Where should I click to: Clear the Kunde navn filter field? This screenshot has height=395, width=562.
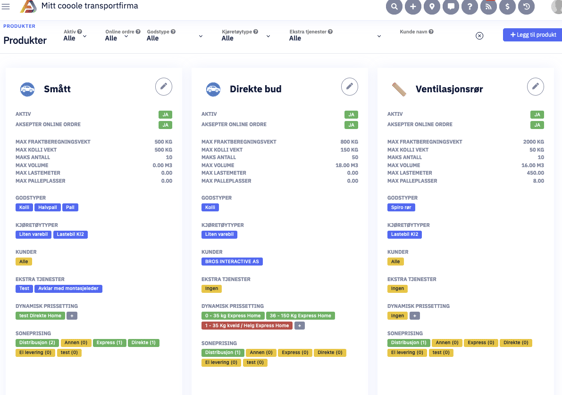point(479,36)
